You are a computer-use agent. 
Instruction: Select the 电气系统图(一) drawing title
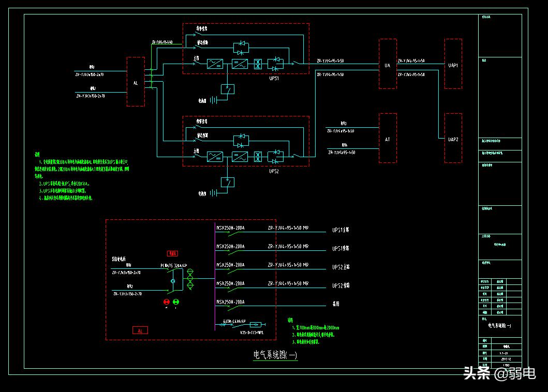275,355
